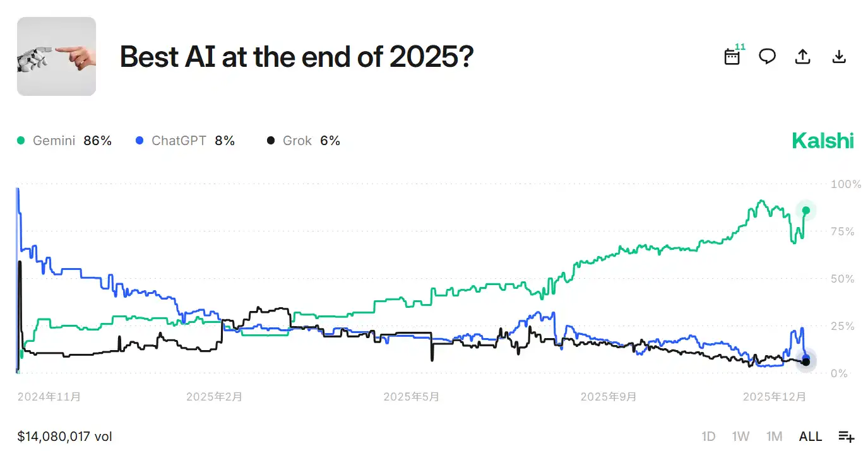
Task: Open the events calendar icon showing 11
Action: pyautogui.click(x=731, y=56)
